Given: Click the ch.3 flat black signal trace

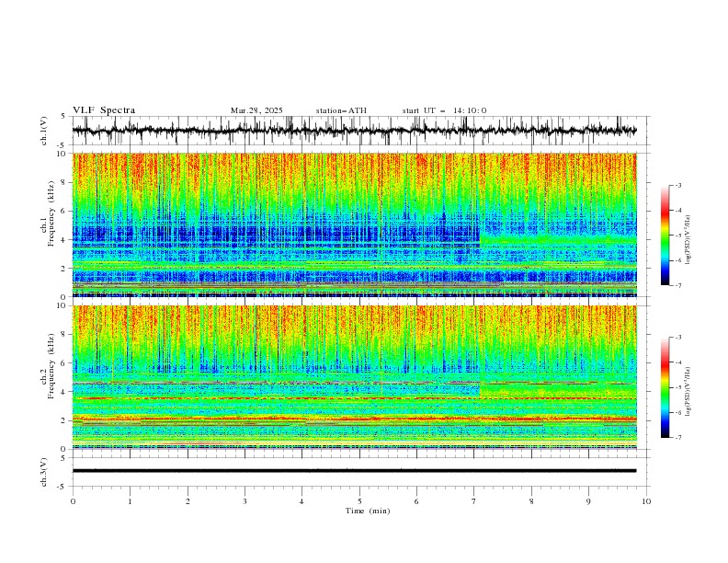Looking at the screenshot, I should pyautogui.click(x=354, y=471).
